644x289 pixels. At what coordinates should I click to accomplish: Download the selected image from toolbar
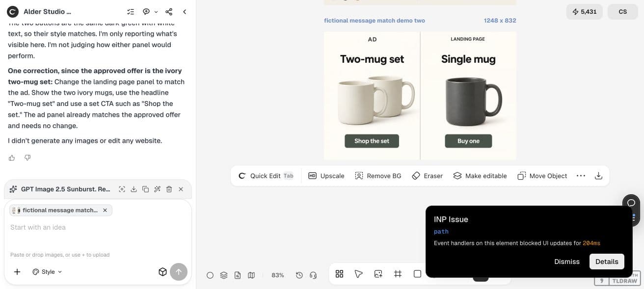(598, 176)
